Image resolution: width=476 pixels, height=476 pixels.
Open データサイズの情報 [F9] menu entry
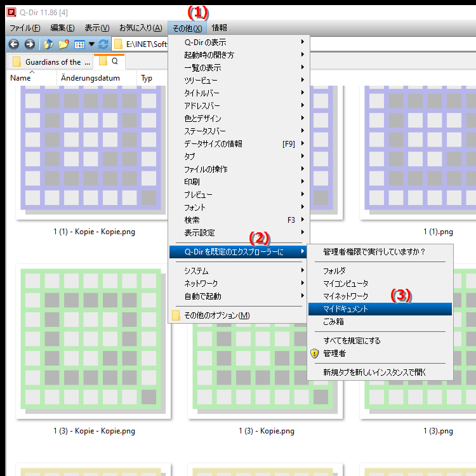(x=238, y=143)
